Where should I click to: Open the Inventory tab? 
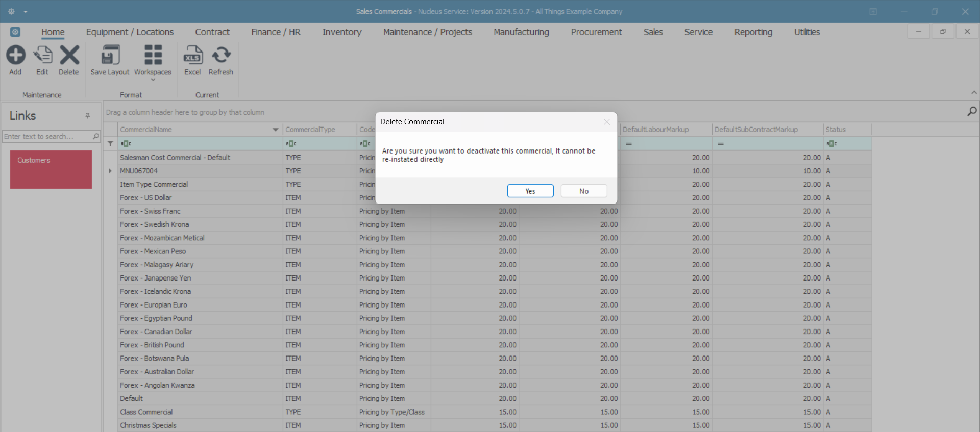342,32
